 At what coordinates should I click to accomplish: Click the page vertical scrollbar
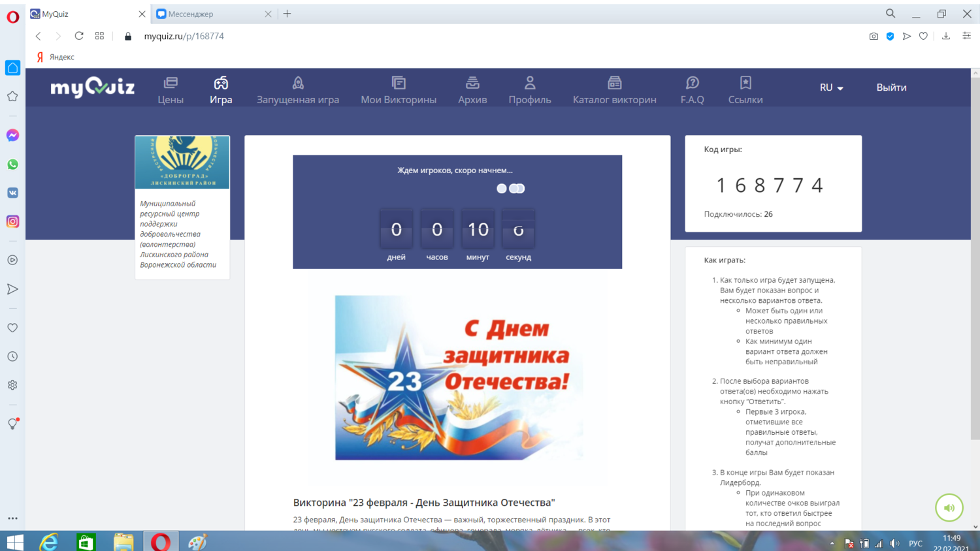[975, 261]
